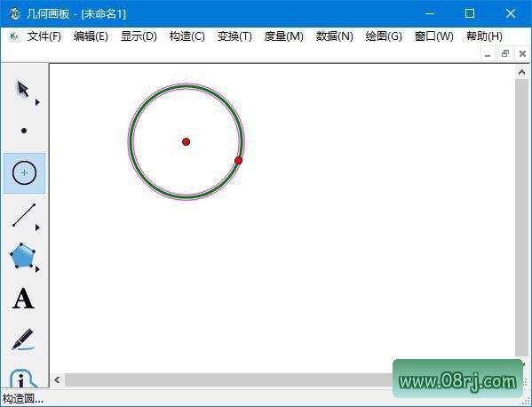
Task: Select the Point tool
Action: 24,131
